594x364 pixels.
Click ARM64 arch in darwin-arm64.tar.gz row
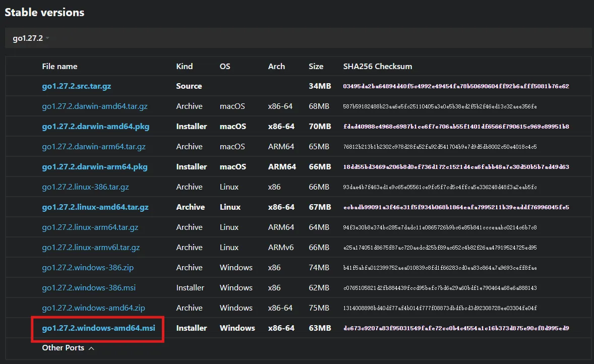(281, 147)
